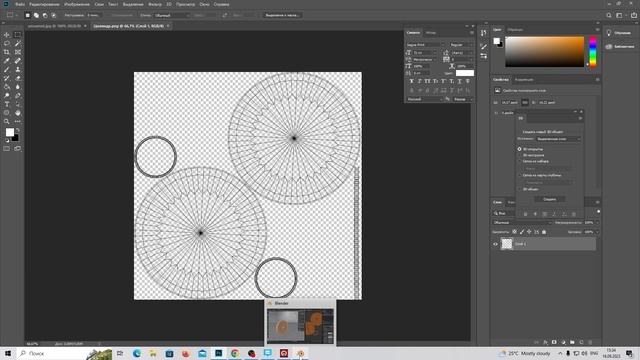Click the fx layer style icon
Image resolution: width=640 pixels, height=360 pixels.
[545, 342]
